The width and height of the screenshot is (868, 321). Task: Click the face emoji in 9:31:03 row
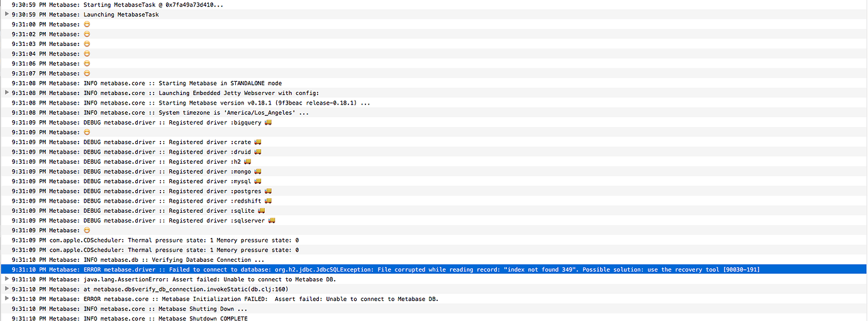pos(87,44)
